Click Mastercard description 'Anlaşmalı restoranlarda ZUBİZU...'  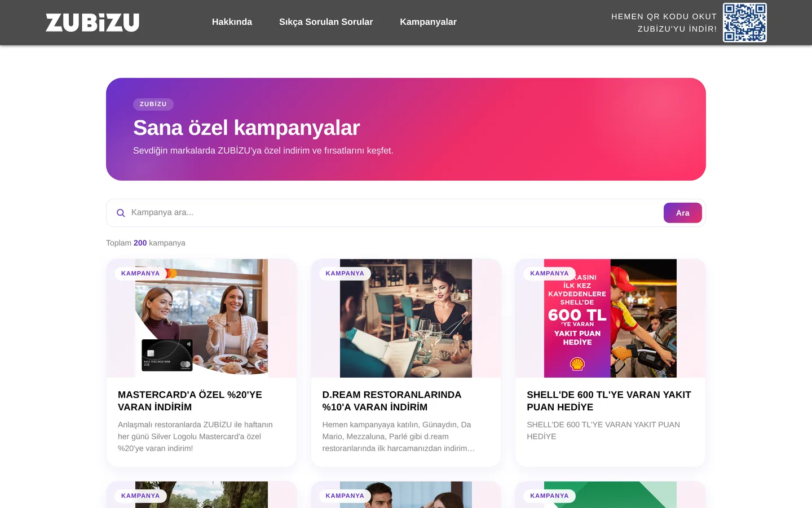coord(195,436)
